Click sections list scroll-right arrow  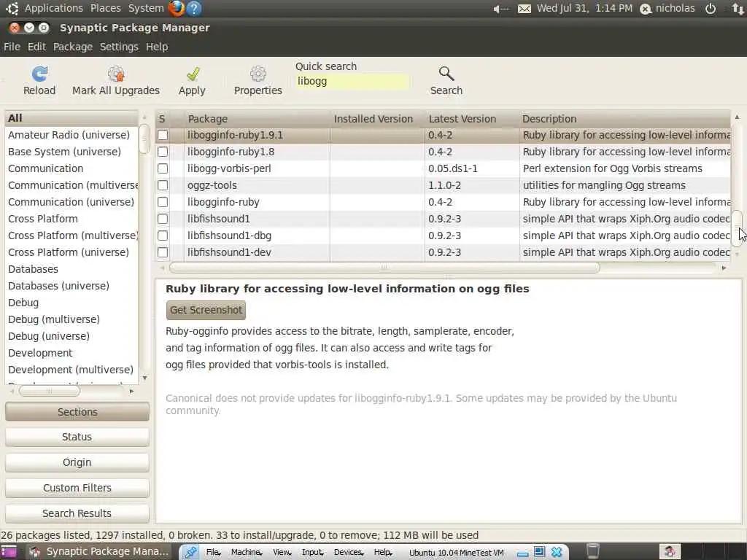(x=131, y=392)
